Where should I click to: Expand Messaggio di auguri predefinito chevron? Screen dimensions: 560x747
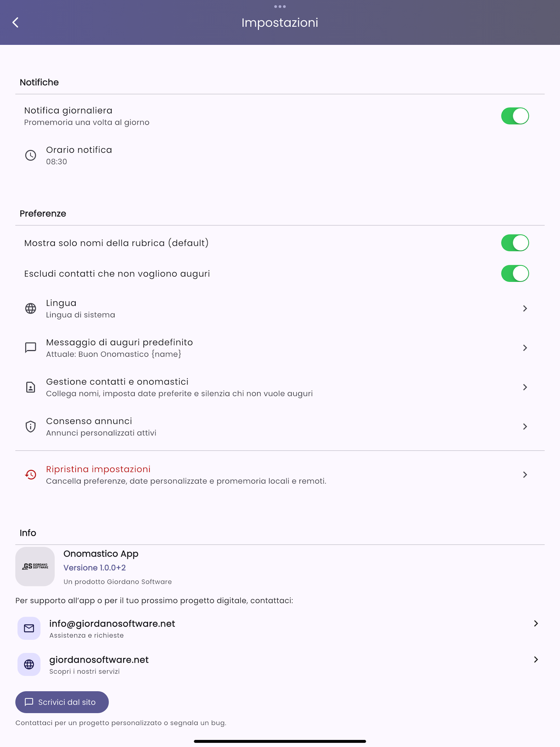click(x=525, y=348)
